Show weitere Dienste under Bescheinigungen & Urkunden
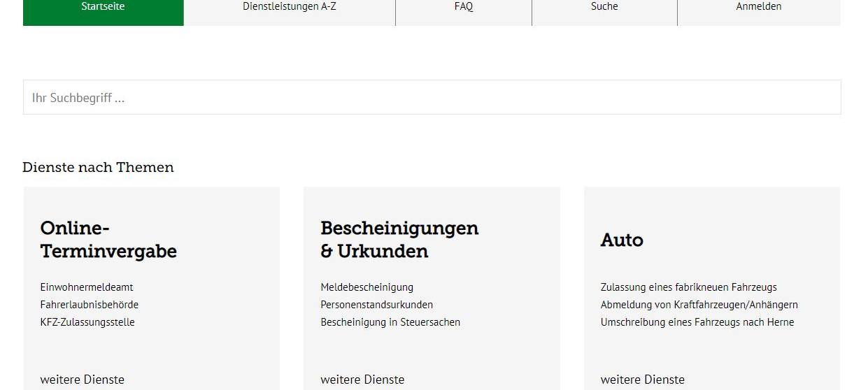This screenshot has width=868, height=390. (362, 380)
